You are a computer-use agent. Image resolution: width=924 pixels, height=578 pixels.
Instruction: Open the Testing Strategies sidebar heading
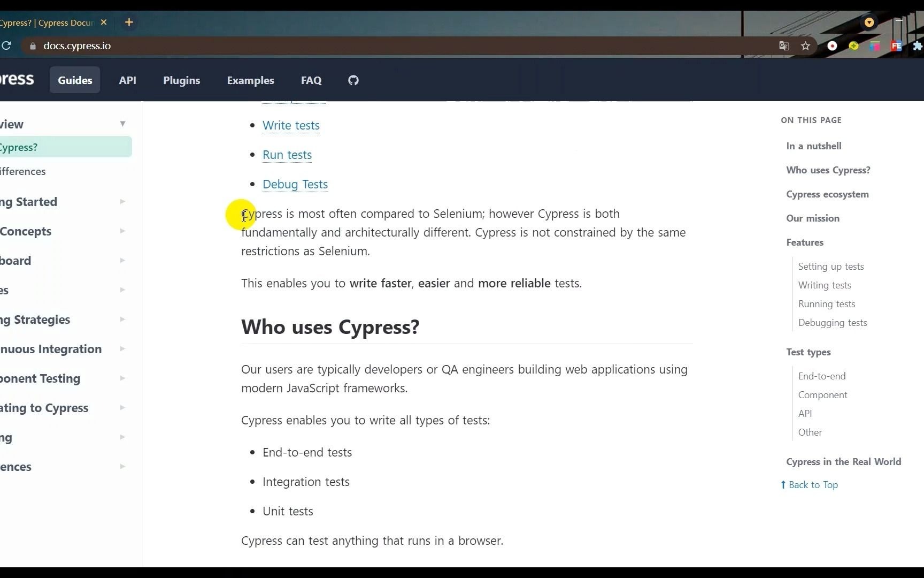point(35,320)
